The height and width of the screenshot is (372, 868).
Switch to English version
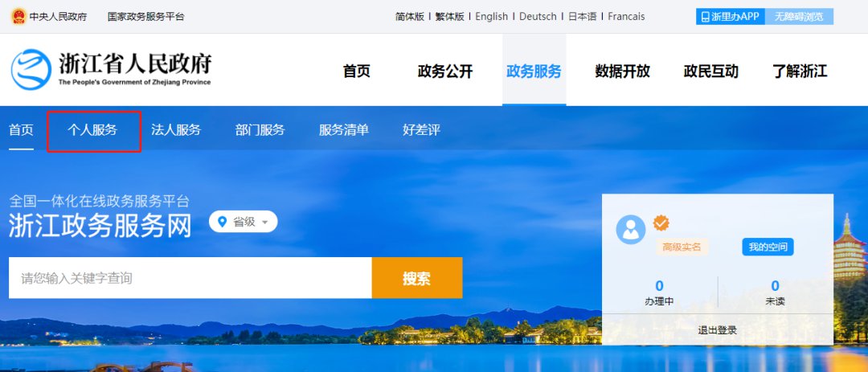[492, 17]
